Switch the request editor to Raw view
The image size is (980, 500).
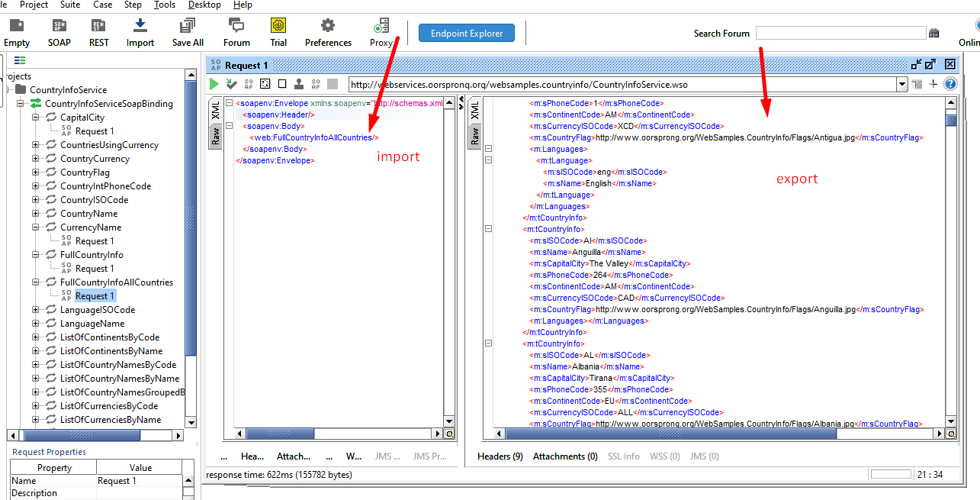(x=216, y=137)
